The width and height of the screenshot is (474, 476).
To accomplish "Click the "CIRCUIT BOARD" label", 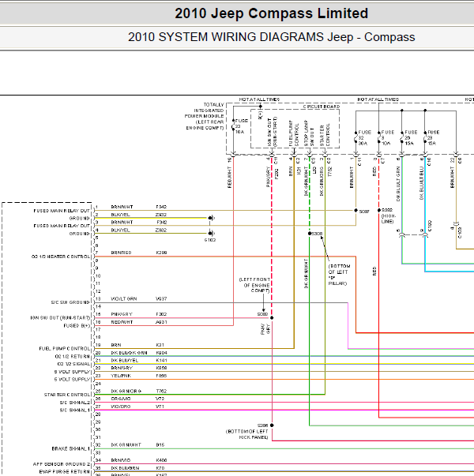I will tap(322, 107).
